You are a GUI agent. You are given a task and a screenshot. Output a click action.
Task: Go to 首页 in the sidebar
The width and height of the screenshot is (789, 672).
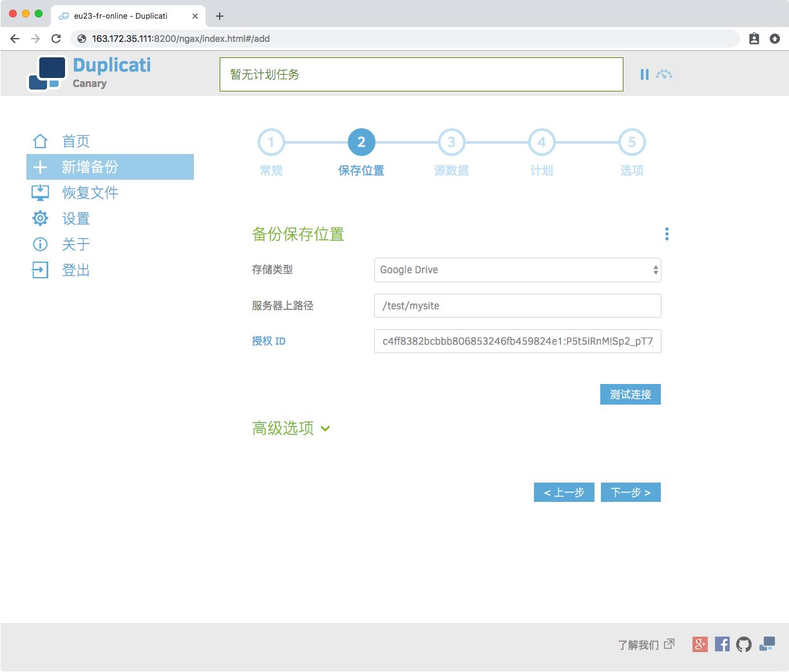coord(75,141)
